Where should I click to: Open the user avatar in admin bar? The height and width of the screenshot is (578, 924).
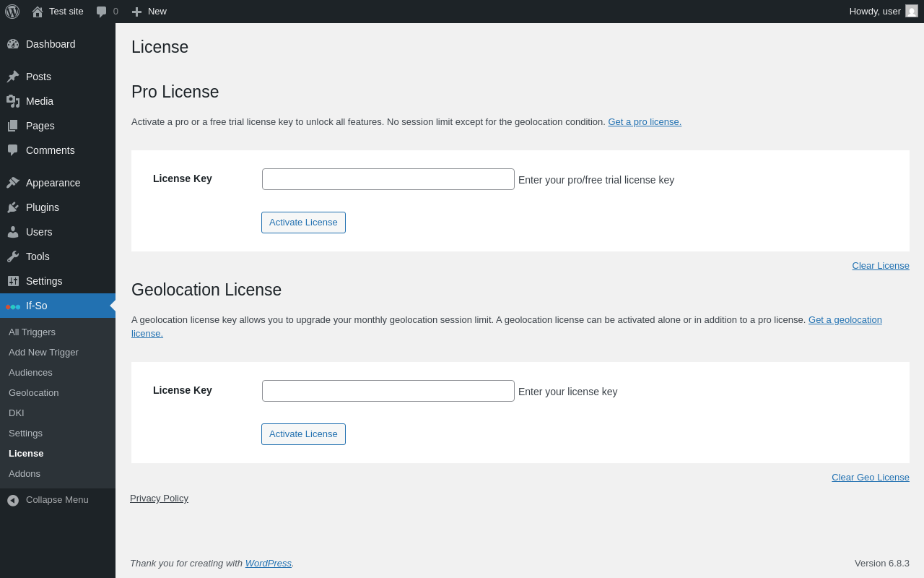pyautogui.click(x=912, y=12)
